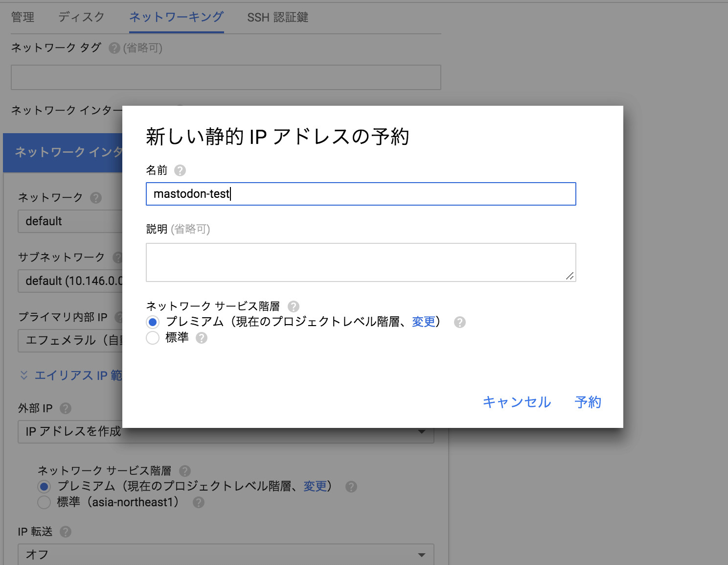
Task: Click help icon beside 外部 IP label
Action: (66, 408)
